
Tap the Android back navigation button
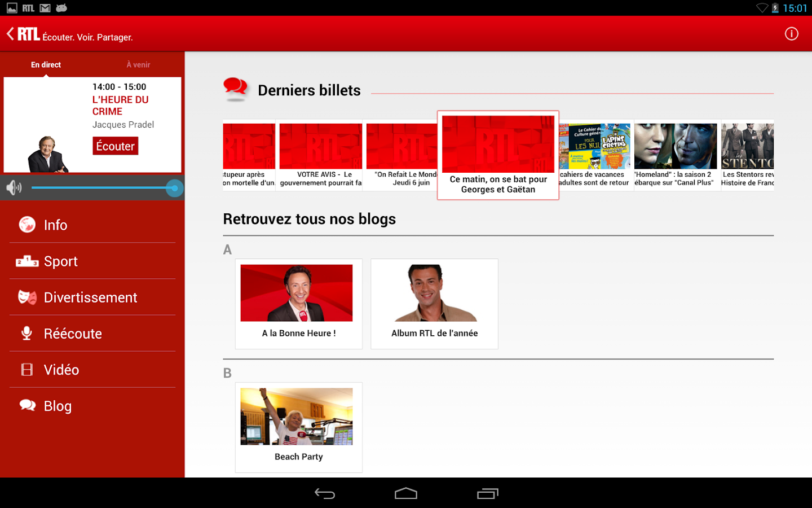point(325,493)
